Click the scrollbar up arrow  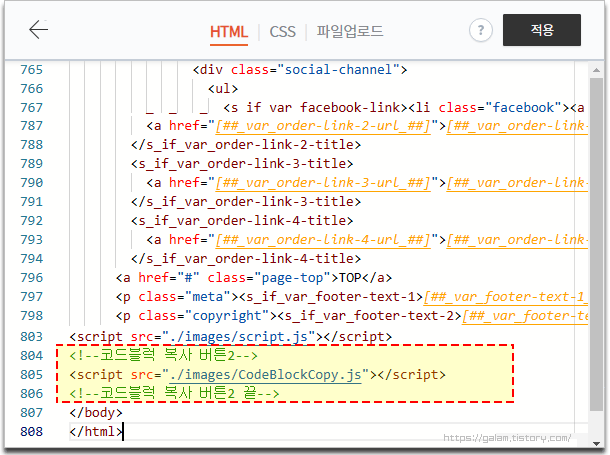click(596, 70)
